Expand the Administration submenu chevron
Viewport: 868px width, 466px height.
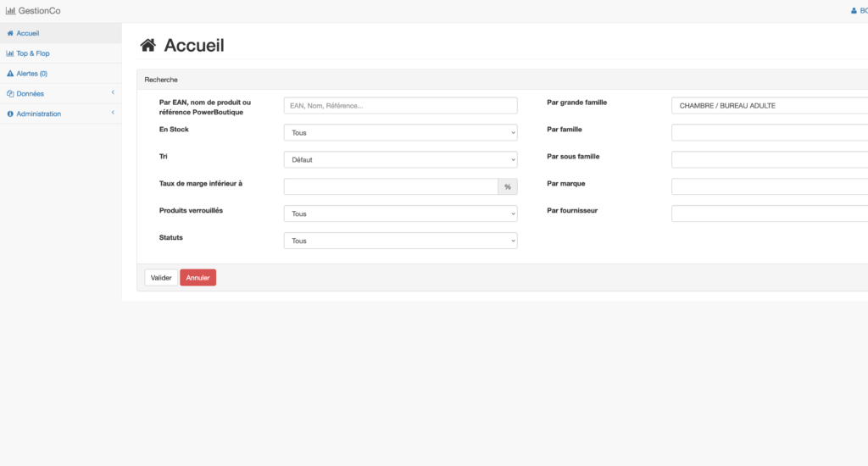tap(113, 113)
